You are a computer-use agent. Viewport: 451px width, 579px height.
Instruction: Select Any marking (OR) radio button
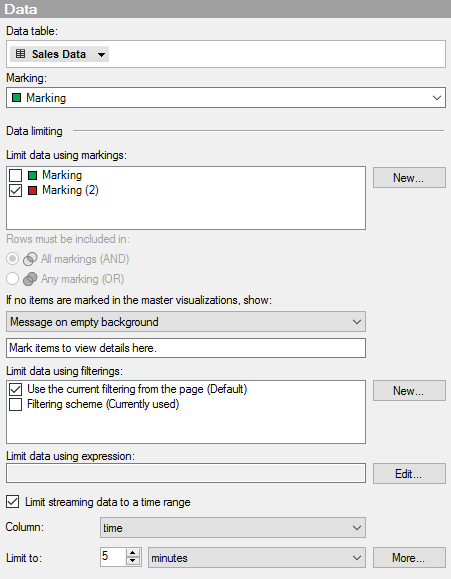12,279
